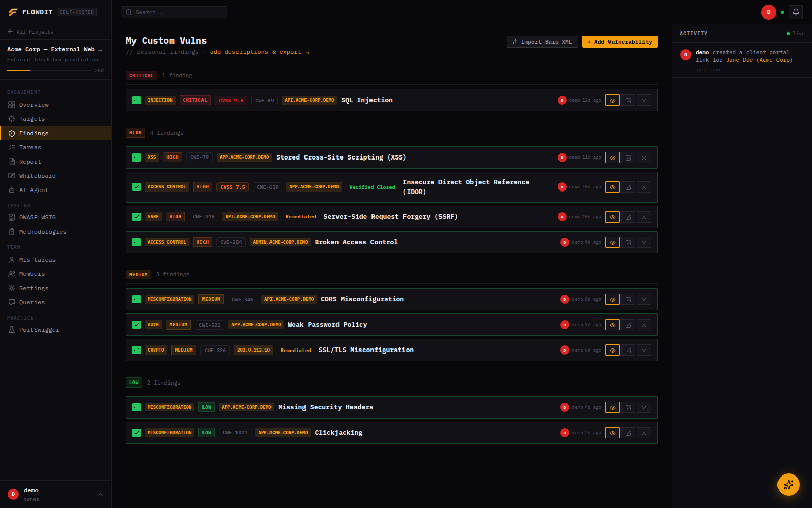Open the PortSwigger practice entry
The width and height of the screenshot is (812, 508).
56,330
